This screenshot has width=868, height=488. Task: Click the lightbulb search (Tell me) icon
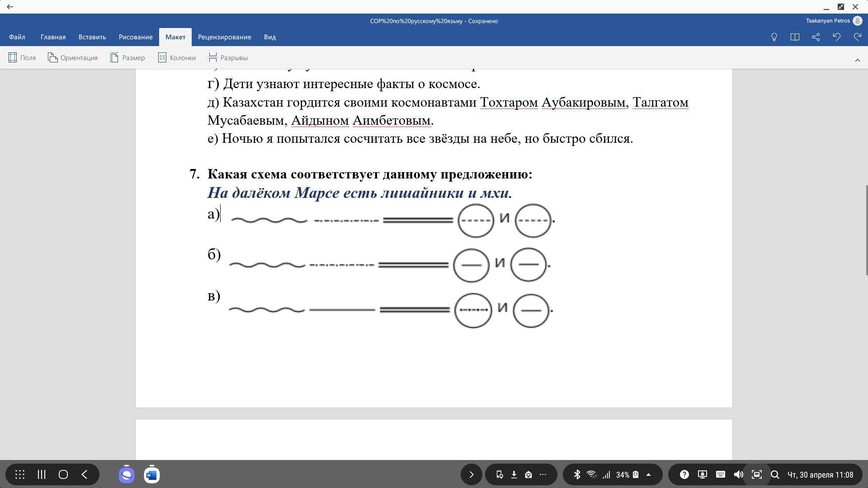tap(774, 37)
